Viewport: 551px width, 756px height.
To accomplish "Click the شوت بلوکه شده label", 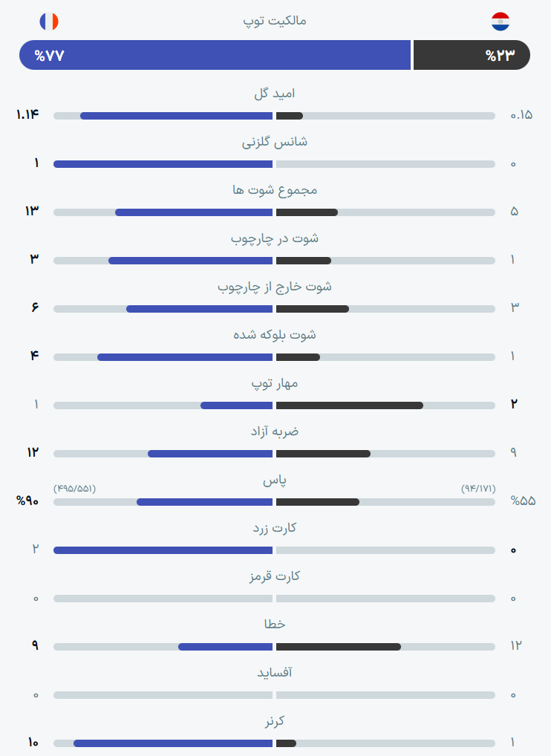I will point(274,335).
